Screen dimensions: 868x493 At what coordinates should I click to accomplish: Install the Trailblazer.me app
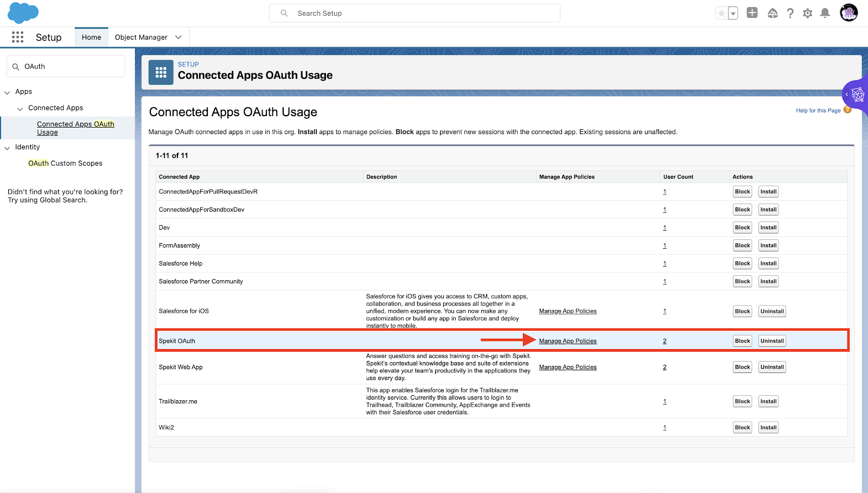(x=768, y=401)
